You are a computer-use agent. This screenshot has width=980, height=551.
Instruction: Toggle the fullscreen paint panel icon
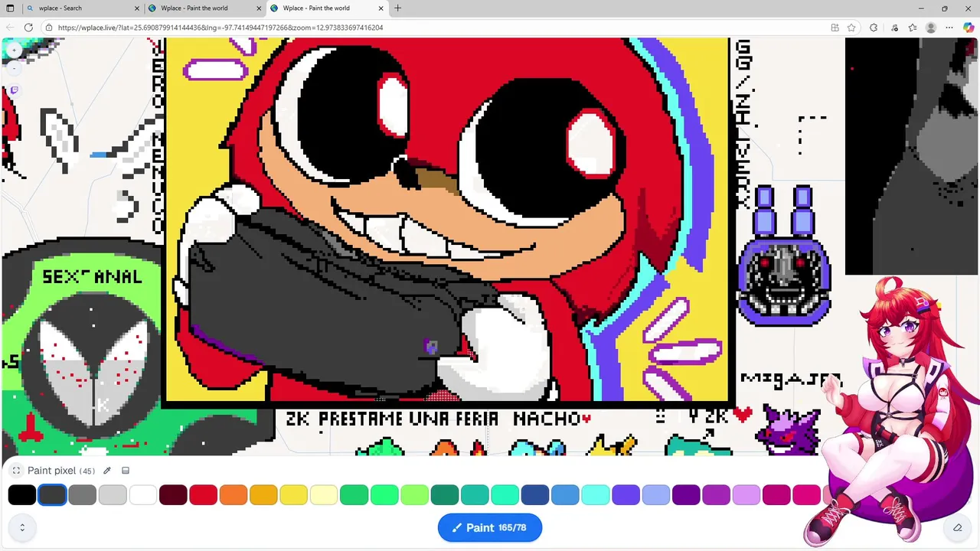(x=16, y=471)
